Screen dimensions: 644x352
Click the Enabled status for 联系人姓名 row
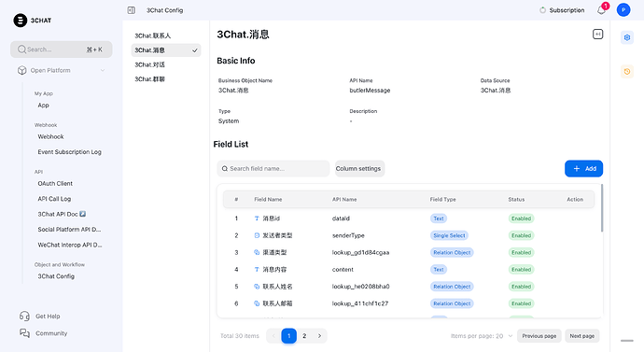[521, 287]
